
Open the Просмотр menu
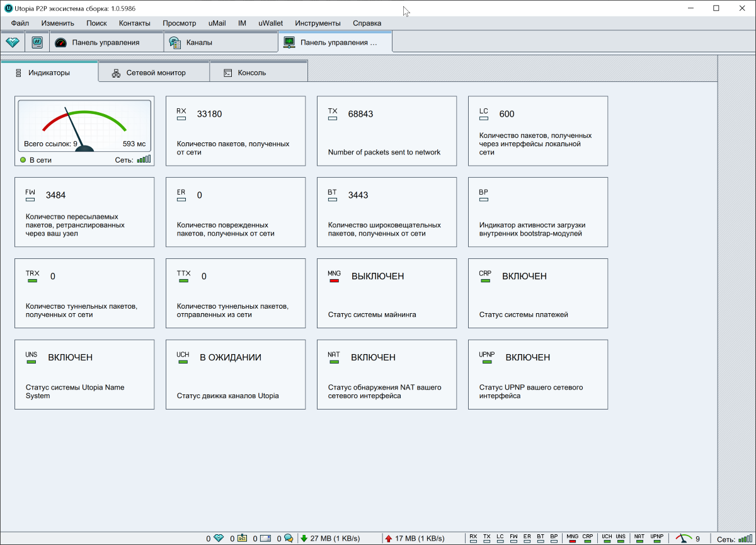(180, 23)
